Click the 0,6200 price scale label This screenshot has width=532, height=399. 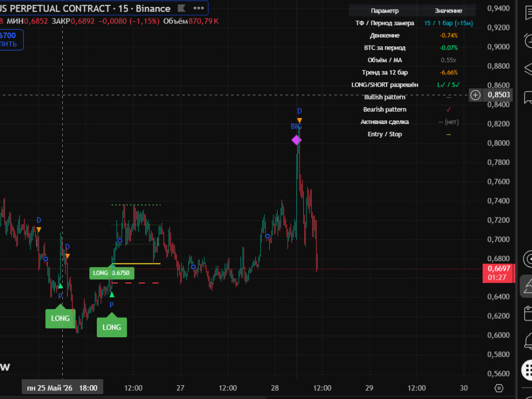(498, 316)
